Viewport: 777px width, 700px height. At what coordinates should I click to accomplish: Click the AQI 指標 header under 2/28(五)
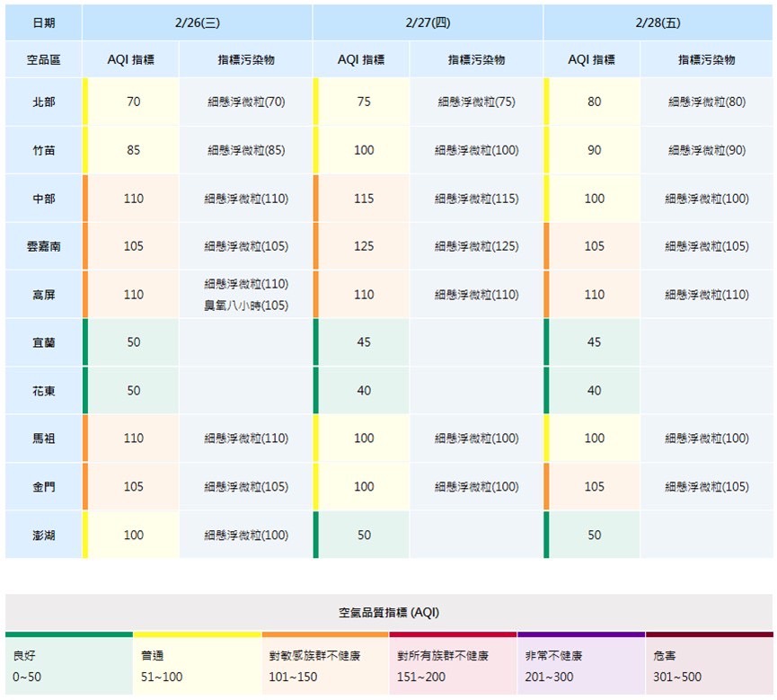591,59
